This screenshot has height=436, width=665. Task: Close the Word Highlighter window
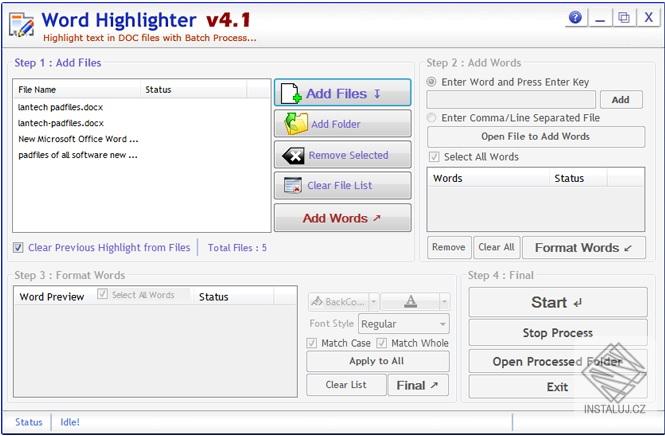(648, 18)
